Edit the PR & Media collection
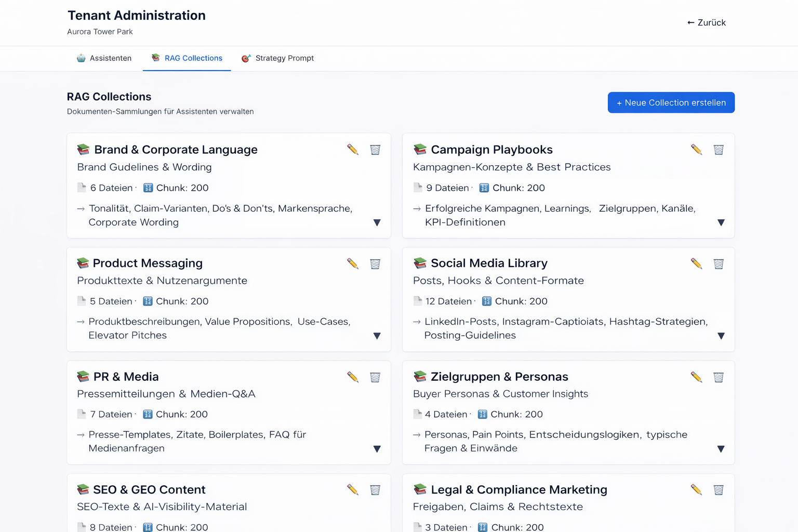This screenshot has width=798, height=532. point(353,377)
